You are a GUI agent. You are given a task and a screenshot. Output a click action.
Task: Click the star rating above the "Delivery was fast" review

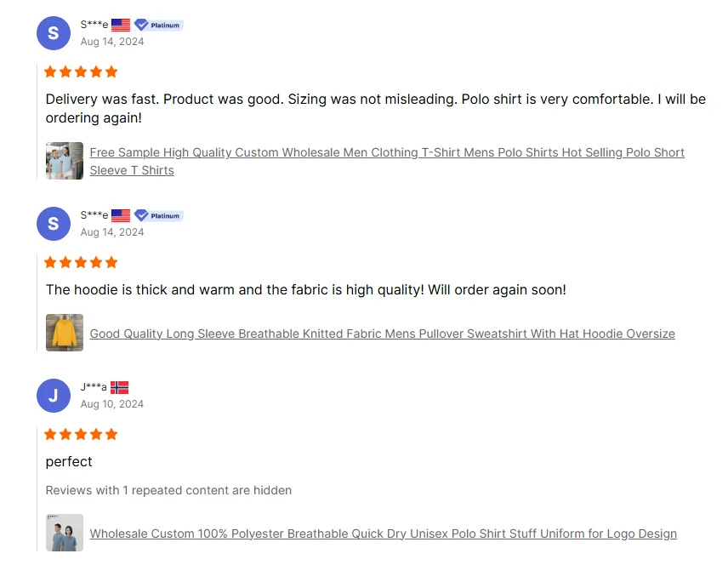pyautogui.click(x=81, y=72)
